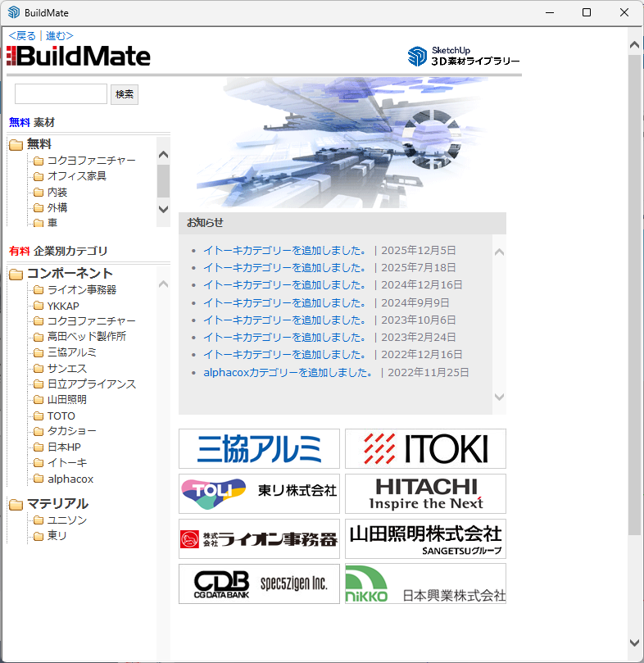Image resolution: width=644 pixels, height=663 pixels.
Task: Open the YKKAP folder in tree
Action: [62, 306]
